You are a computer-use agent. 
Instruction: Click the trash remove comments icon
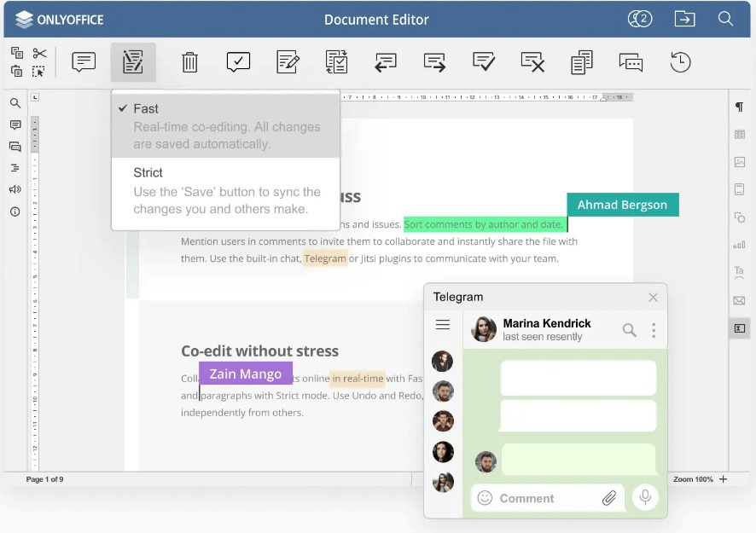click(x=189, y=62)
